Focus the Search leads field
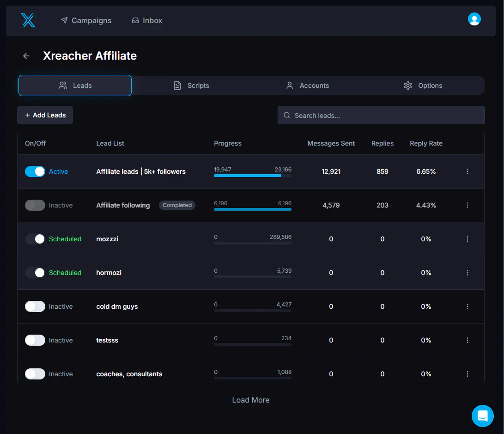 tap(381, 115)
